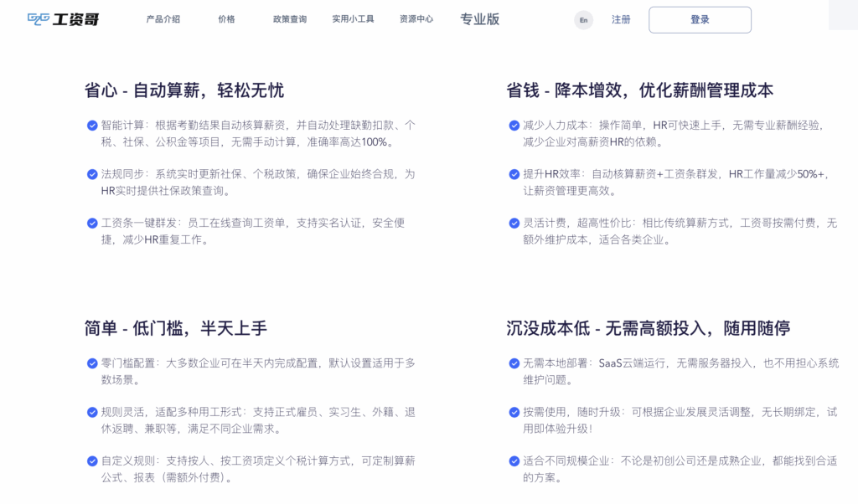Click the check icon beside 零门槛配置
Screen dimensions: 858x504
coord(92,363)
